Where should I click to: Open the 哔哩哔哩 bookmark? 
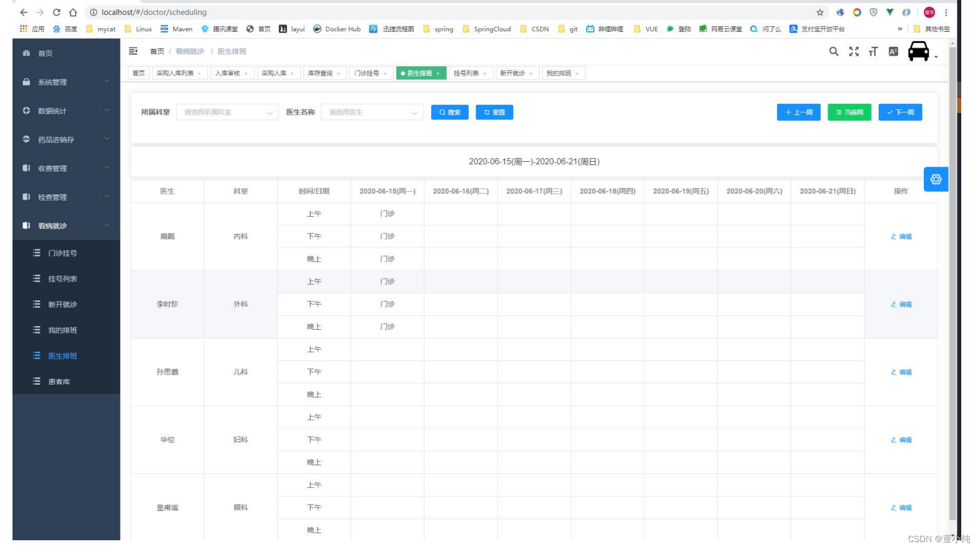604,29
